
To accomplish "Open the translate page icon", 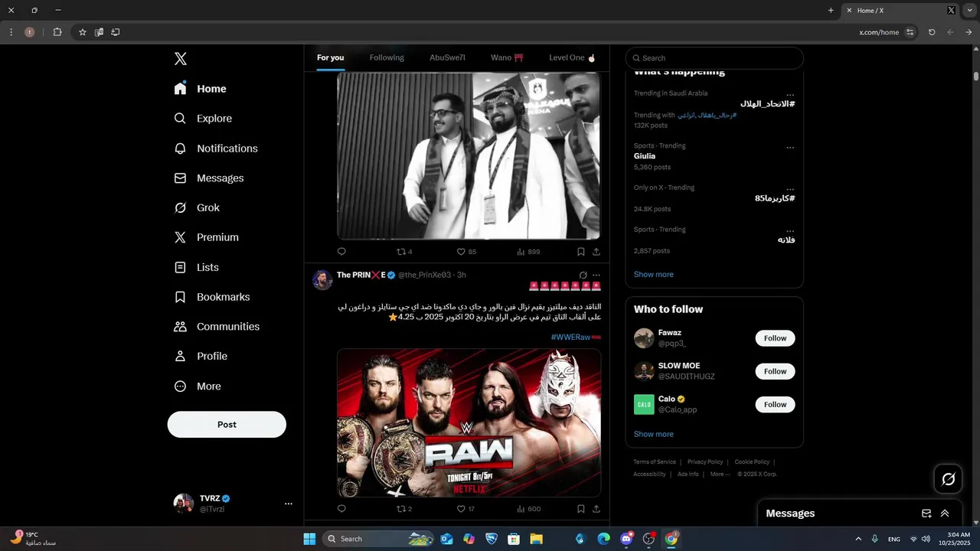I will click(99, 32).
